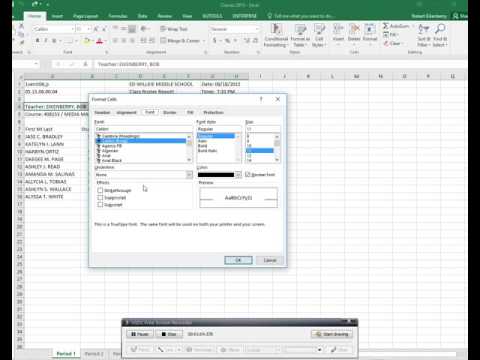
Task: Click the Format Painter icon
Action: [21, 42]
